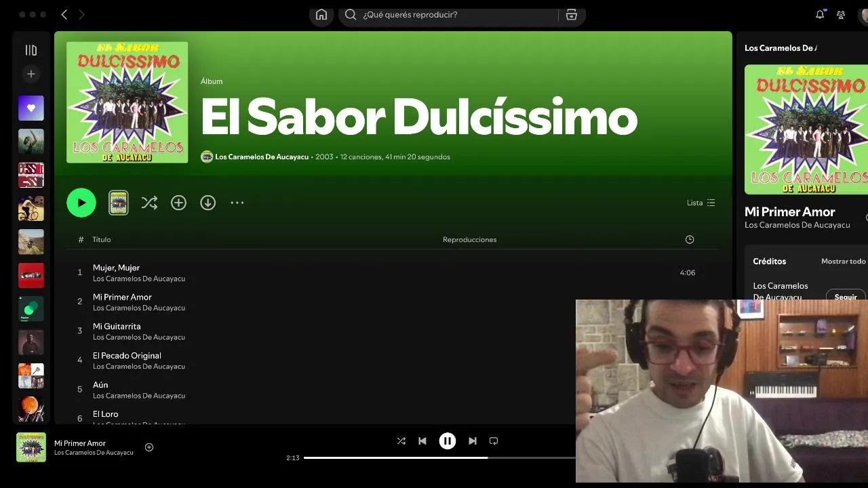Change view with Lista dropdown
Viewport: 868px width, 488px height.
(701, 203)
